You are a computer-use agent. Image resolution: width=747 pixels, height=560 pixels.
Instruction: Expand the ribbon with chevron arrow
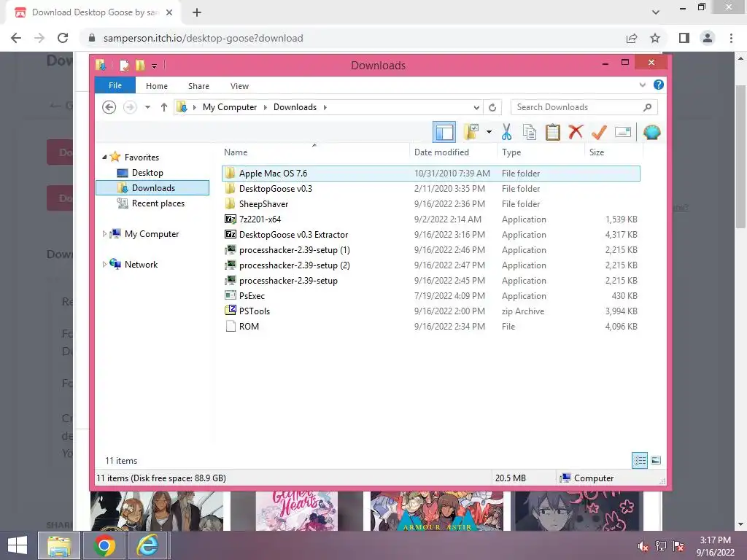(x=642, y=85)
